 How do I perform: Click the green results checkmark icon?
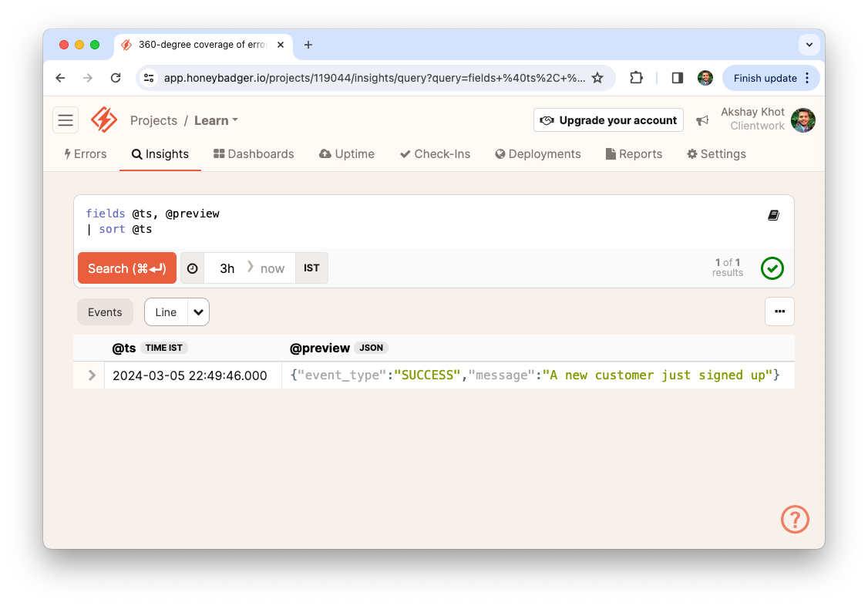(x=772, y=268)
